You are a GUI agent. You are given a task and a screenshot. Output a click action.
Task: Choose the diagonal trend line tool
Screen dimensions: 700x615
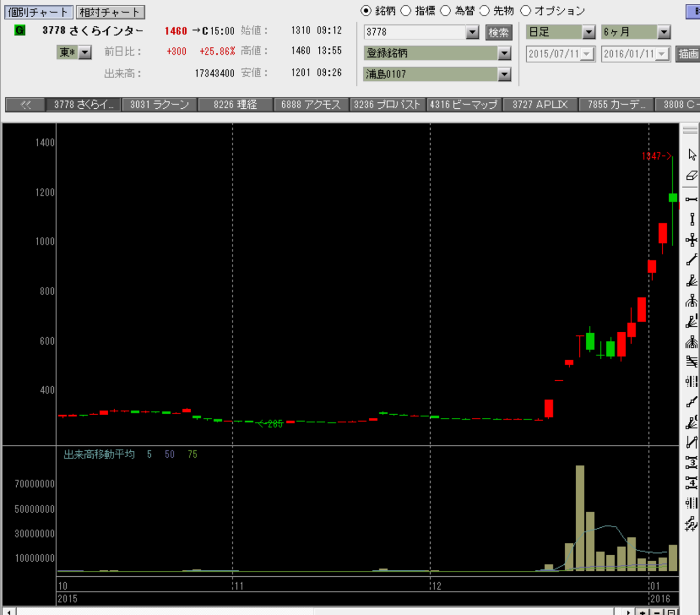692,260
